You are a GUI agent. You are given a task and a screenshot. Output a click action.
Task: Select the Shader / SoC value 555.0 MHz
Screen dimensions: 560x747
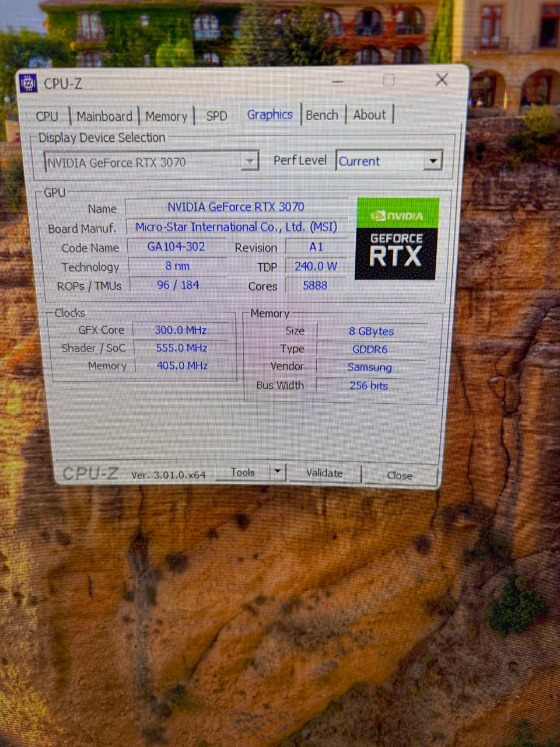181,348
